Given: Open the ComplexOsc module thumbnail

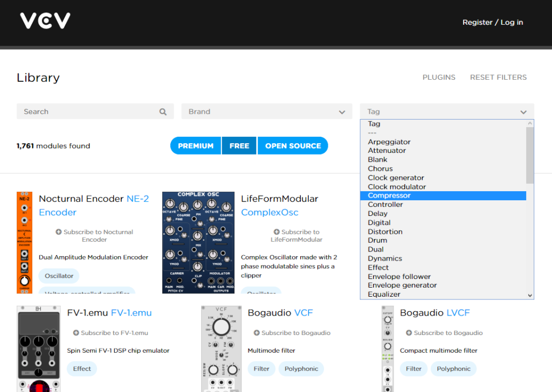Looking at the screenshot, I should click(x=198, y=242).
